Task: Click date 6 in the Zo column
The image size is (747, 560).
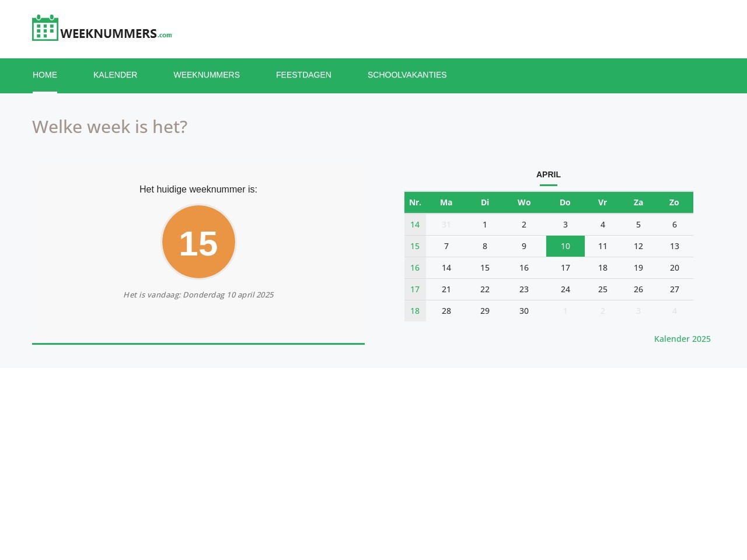Action: coord(675,225)
